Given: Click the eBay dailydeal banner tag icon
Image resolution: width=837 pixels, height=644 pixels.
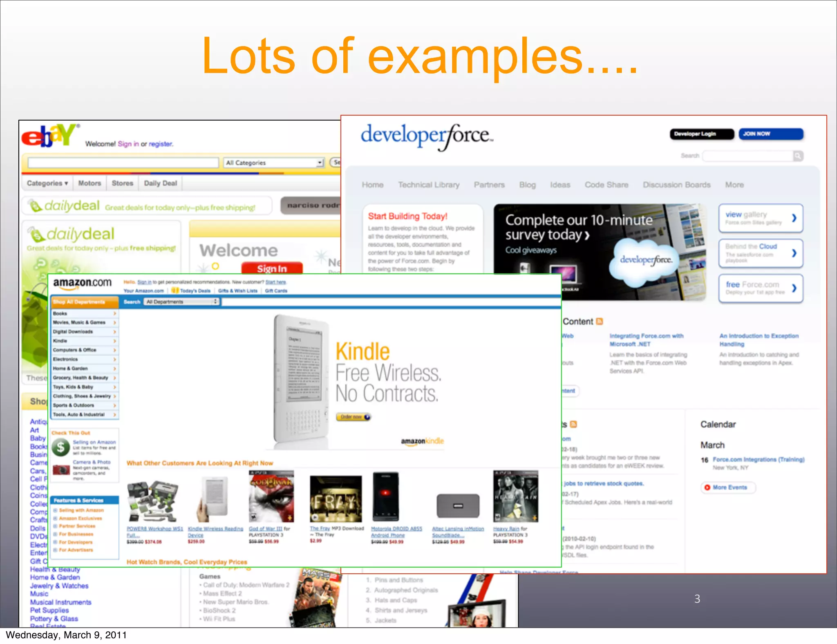Looking at the screenshot, I should [x=36, y=206].
